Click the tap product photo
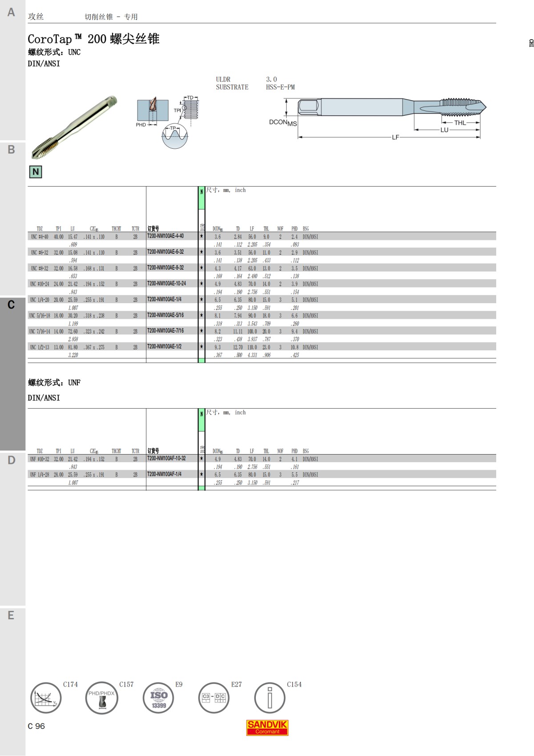This screenshot has height=756, width=534. tap(74, 127)
